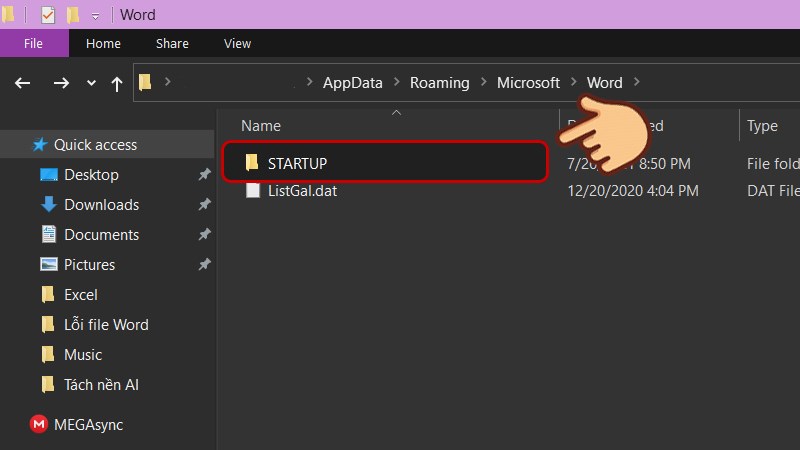The height and width of the screenshot is (450, 800).
Task: Go back using the left arrow
Action: pyautogui.click(x=22, y=83)
